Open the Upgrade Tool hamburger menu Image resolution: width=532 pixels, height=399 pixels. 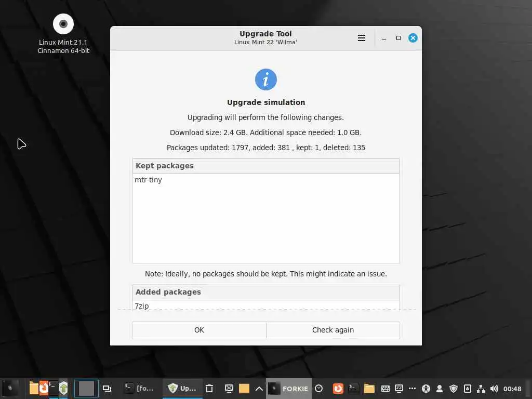[362, 38]
